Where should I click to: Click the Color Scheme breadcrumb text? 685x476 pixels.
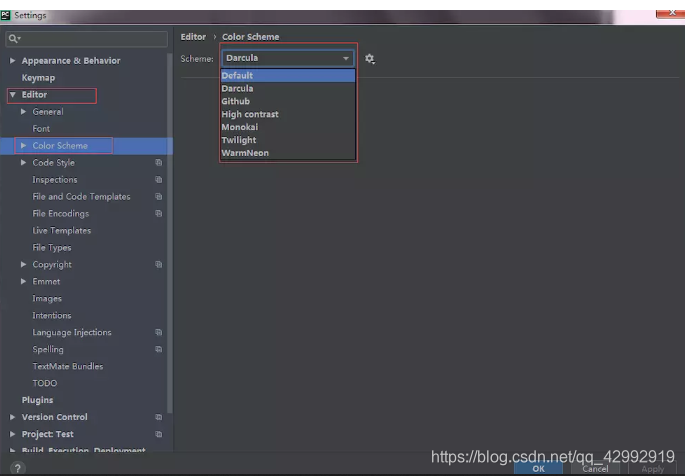click(250, 37)
